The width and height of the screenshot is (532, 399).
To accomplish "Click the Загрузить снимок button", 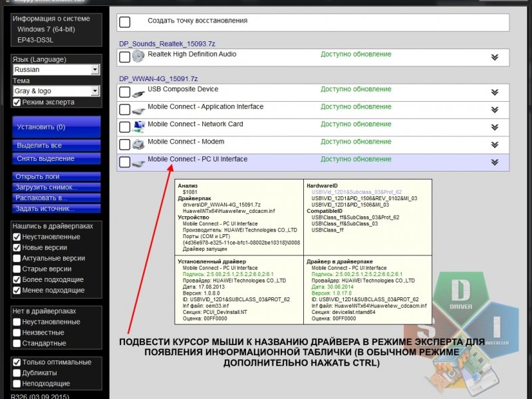I will tap(57, 188).
